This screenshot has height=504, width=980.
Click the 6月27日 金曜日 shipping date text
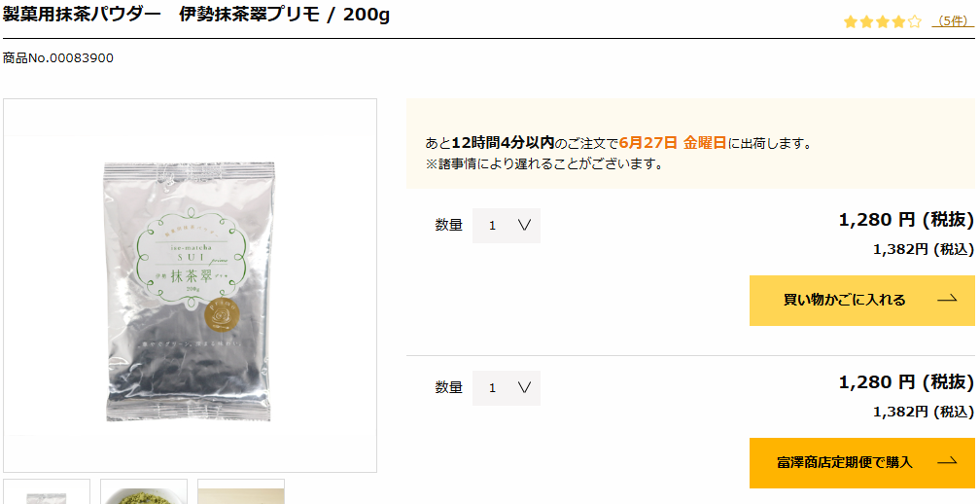coord(673,143)
